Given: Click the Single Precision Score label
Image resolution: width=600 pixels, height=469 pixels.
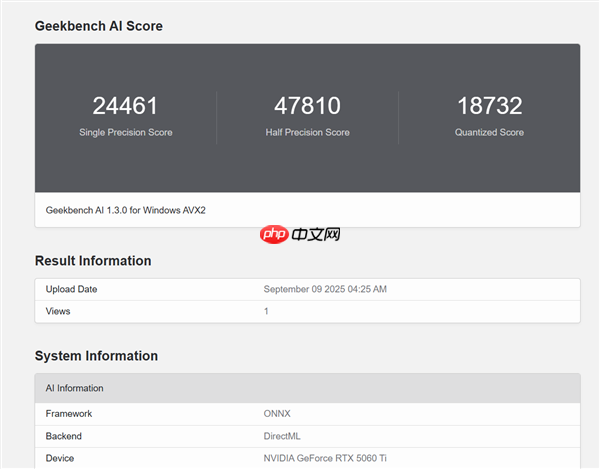Looking at the screenshot, I should click(x=126, y=132).
